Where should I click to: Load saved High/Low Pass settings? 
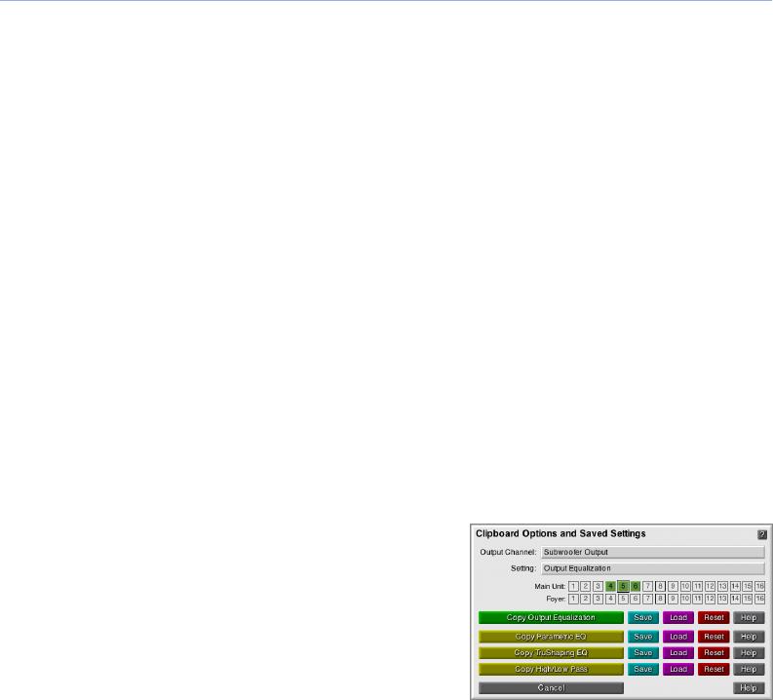click(678, 670)
